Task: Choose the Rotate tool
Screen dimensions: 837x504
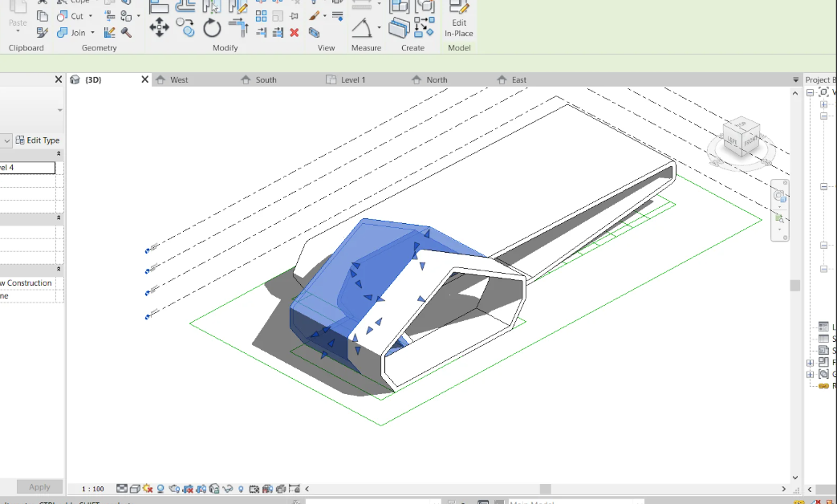Action: pyautogui.click(x=212, y=27)
